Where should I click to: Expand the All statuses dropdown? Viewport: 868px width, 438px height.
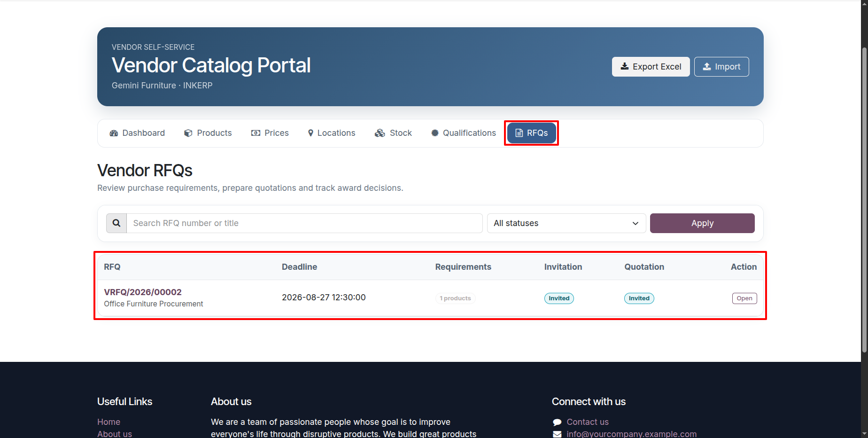[x=566, y=223]
